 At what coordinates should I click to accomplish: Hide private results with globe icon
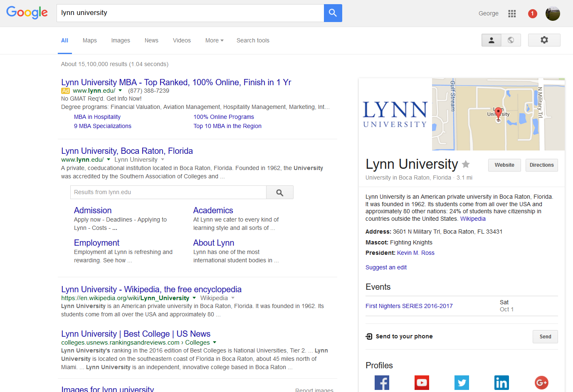(511, 40)
